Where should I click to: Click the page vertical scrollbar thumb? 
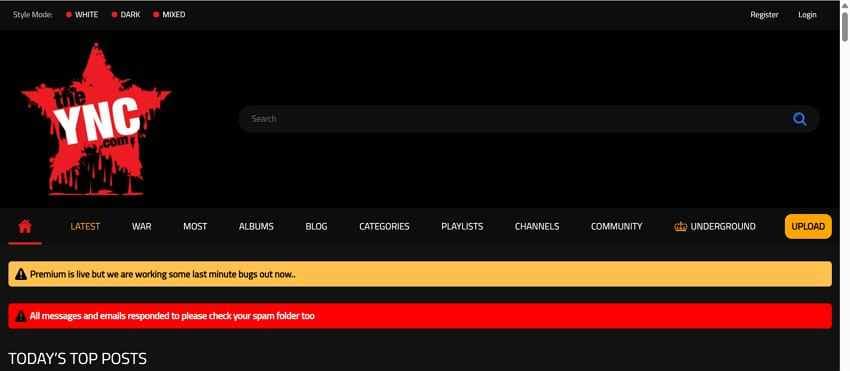coord(845,26)
